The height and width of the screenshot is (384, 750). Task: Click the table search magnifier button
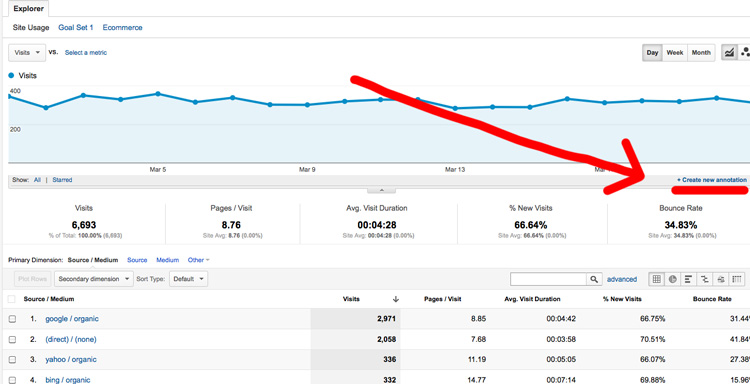pyautogui.click(x=594, y=279)
